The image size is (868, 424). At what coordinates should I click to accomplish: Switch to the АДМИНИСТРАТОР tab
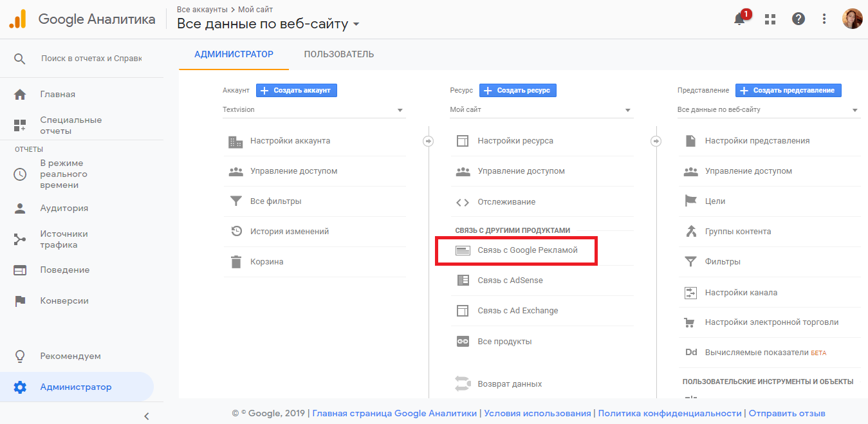click(234, 54)
